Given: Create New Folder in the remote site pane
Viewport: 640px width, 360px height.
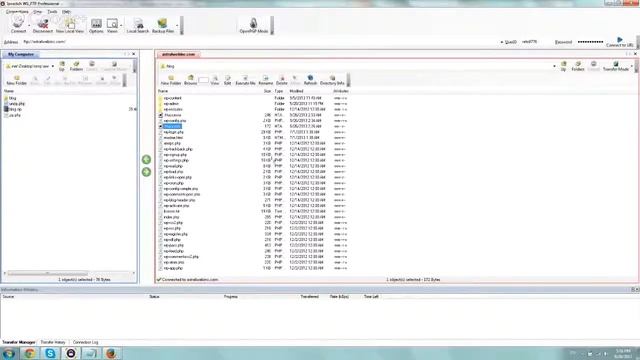Looking at the screenshot, I should click(171, 80).
